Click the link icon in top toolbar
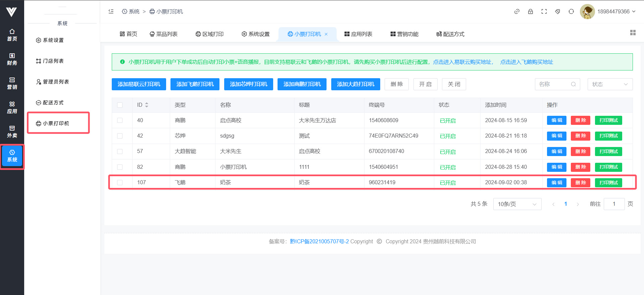 pos(517,11)
